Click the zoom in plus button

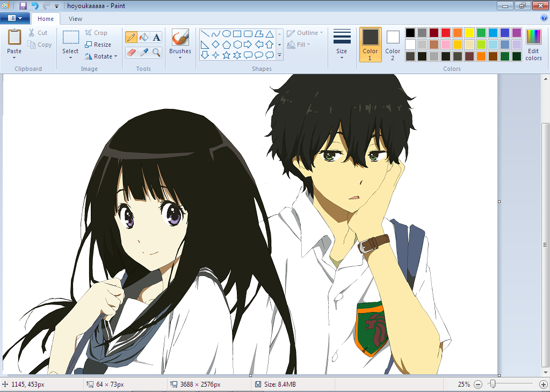tap(544, 384)
